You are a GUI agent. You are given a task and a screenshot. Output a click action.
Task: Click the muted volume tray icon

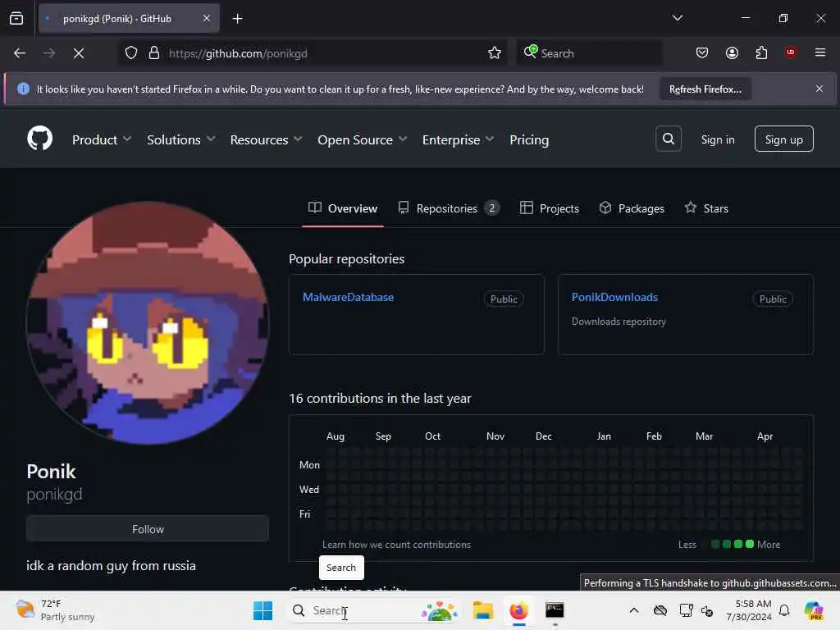(707, 610)
